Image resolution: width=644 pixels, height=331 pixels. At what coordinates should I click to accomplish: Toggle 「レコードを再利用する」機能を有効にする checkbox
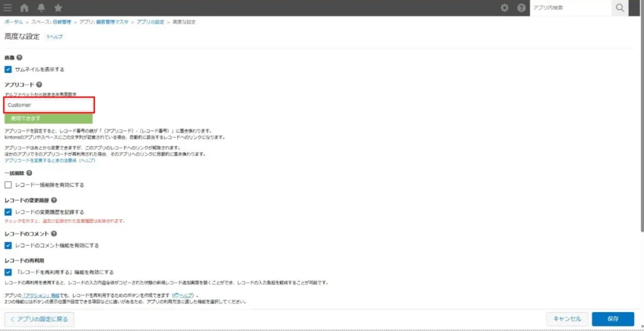(8, 272)
